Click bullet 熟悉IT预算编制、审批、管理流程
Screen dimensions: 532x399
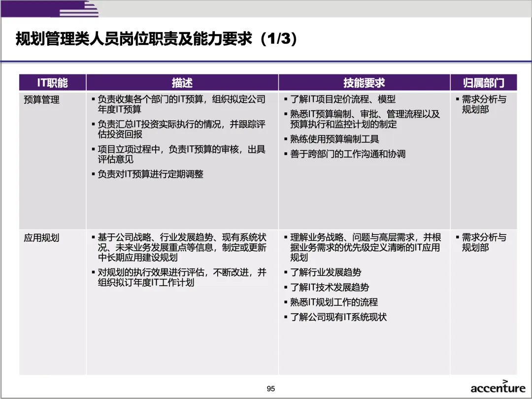pyautogui.click(x=362, y=119)
